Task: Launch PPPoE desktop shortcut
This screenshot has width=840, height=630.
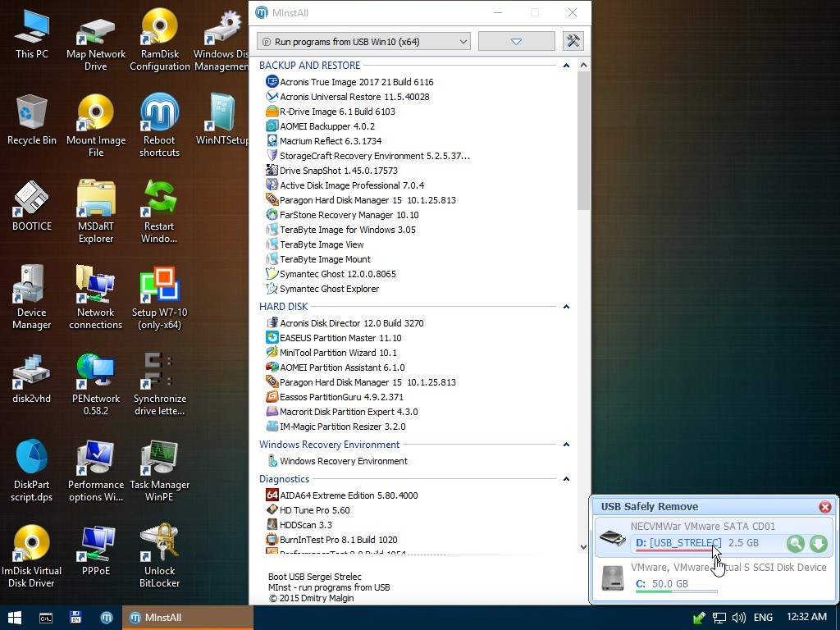Action: point(96,550)
